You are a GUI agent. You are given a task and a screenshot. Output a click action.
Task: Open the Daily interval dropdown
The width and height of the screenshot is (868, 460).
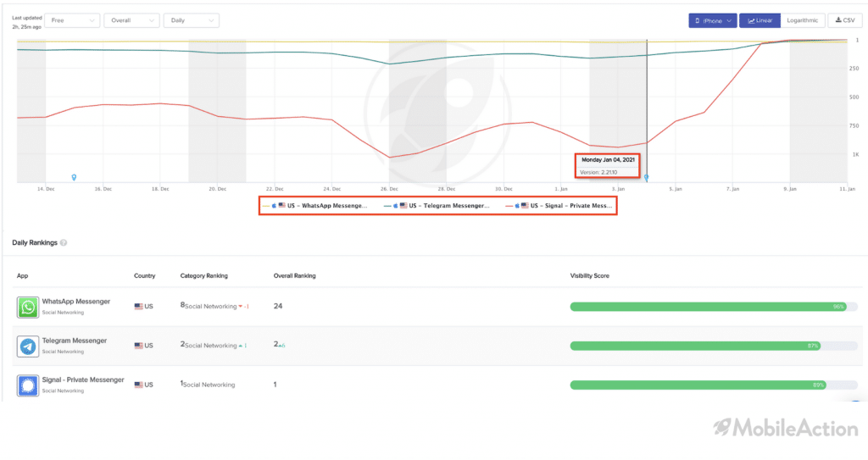pyautogui.click(x=191, y=20)
